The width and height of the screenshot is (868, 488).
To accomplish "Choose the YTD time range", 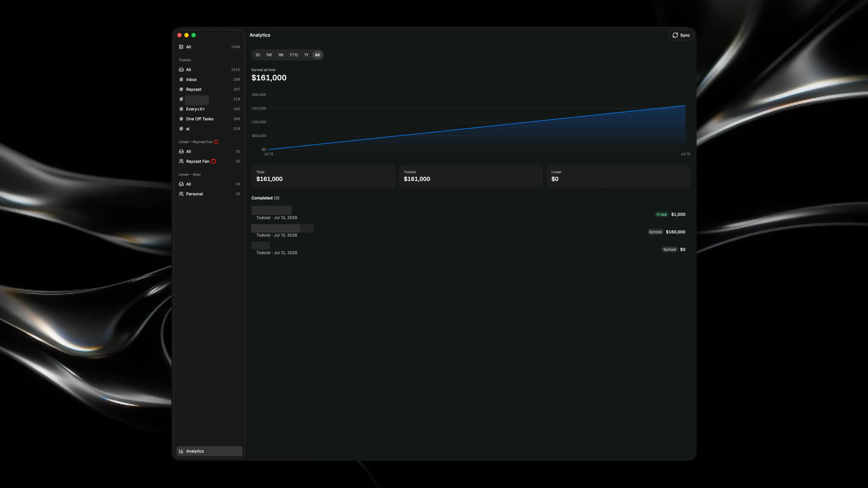I will [x=294, y=55].
